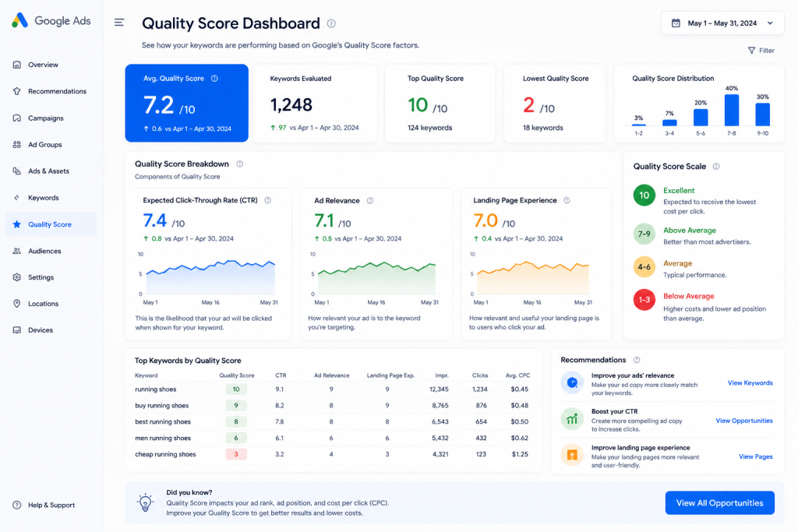Click info icon next to Expected Click-Through Rate
Screen dimensions: 798x532
click(268, 200)
